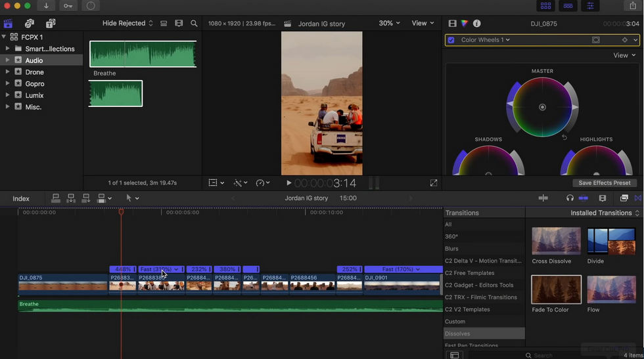Toggle snapping icon in timeline

tap(584, 198)
